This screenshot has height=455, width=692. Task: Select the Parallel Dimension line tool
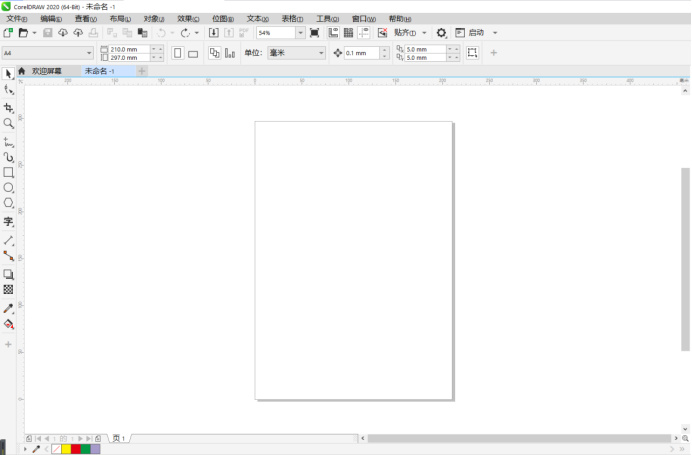pyautogui.click(x=8, y=241)
